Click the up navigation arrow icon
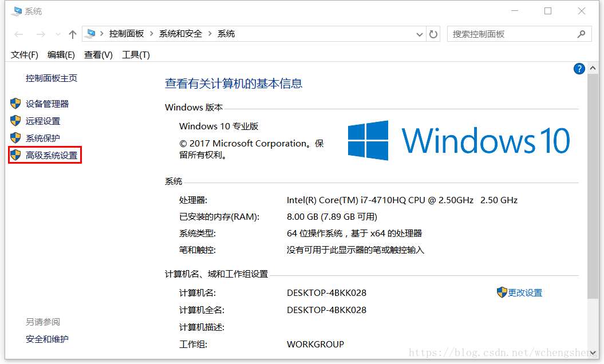604x364 pixels. click(72, 34)
